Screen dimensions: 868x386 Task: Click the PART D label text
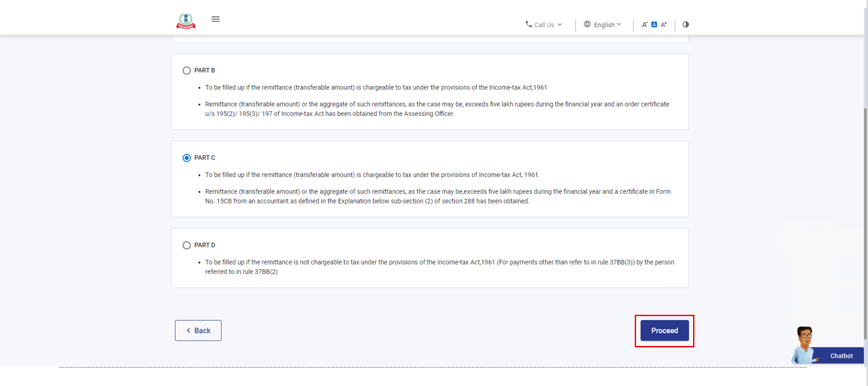click(205, 245)
